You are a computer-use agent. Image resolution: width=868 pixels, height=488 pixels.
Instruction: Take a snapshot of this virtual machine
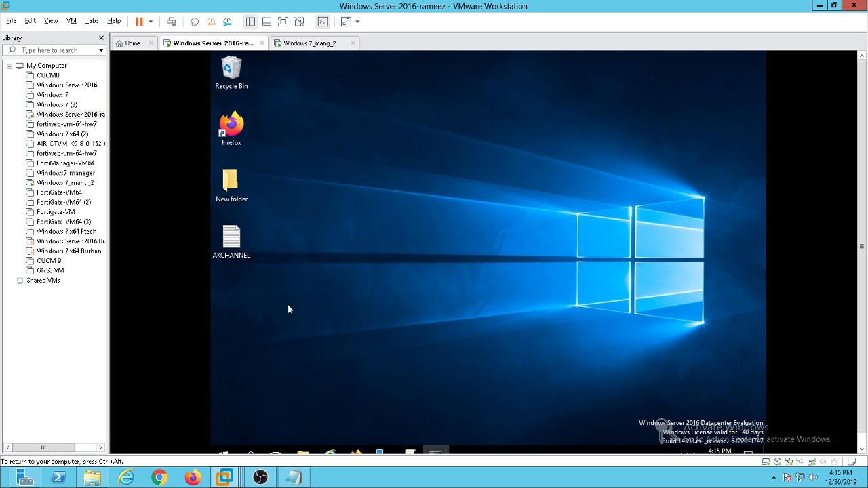pos(195,22)
